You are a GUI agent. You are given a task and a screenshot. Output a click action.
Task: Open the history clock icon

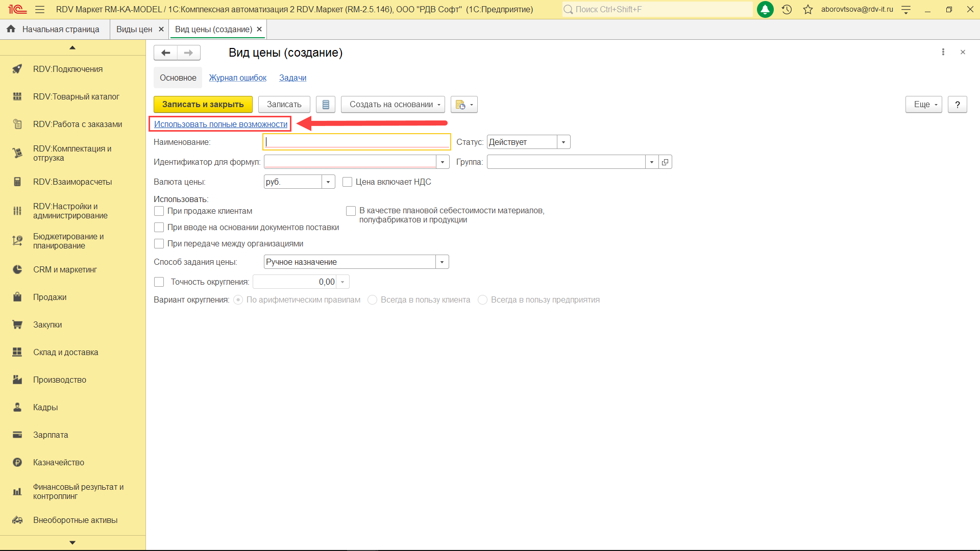pyautogui.click(x=787, y=9)
